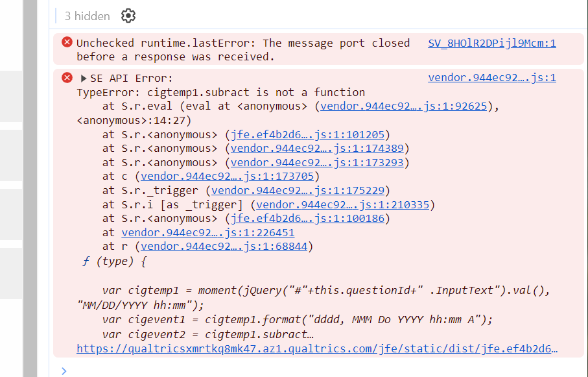Open vendor.944ec92….js:1:210335 link
The height and width of the screenshot is (377, 588).
343,204
